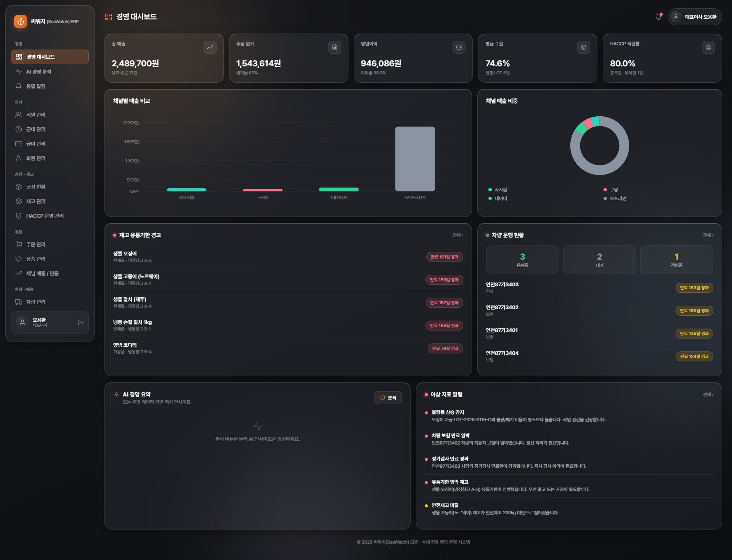Click the 쿠팡 legend dot in 채널 매출 비중
The width and height of the screenshot is (732, 560).
coord(605,189)
